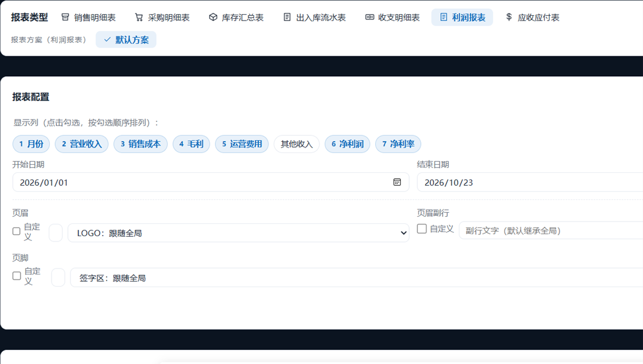Toggle the 销售成本 display column chip
This screenshot has width=643, height=364.
(x=140, y=144)
